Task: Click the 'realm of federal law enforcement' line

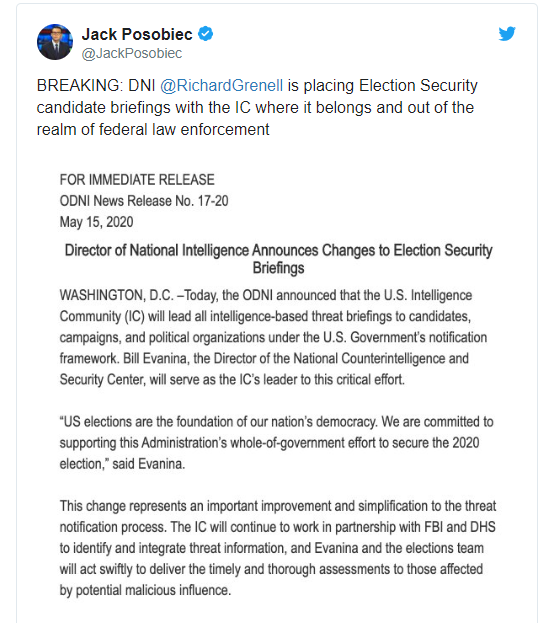Action: [153, 130]
